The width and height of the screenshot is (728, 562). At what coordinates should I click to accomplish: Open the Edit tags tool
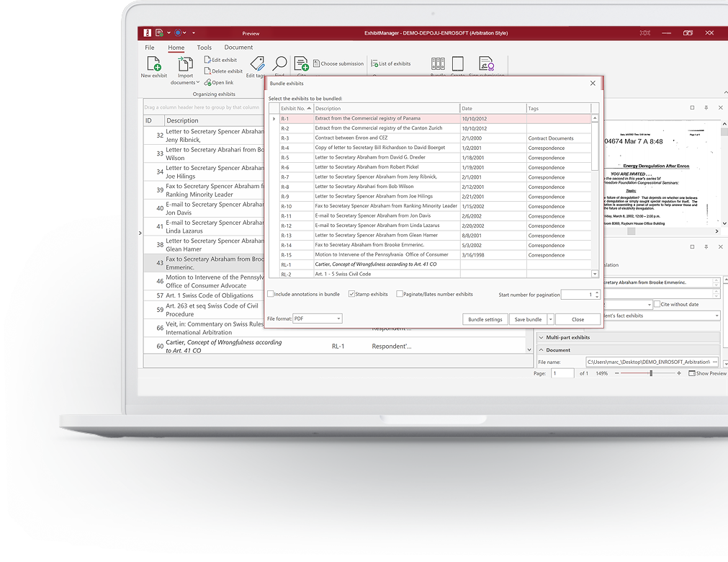tap(257, 63)
